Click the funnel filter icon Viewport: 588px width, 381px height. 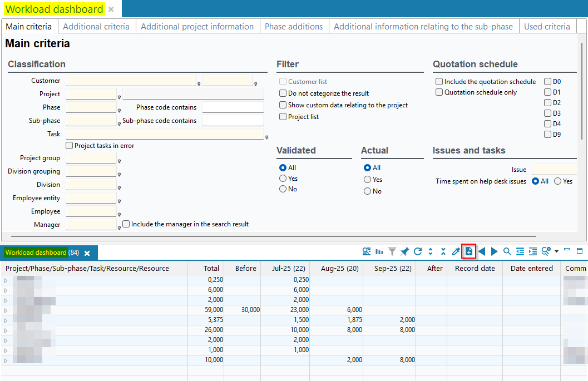pyautogui.click(x=392, y=252)
